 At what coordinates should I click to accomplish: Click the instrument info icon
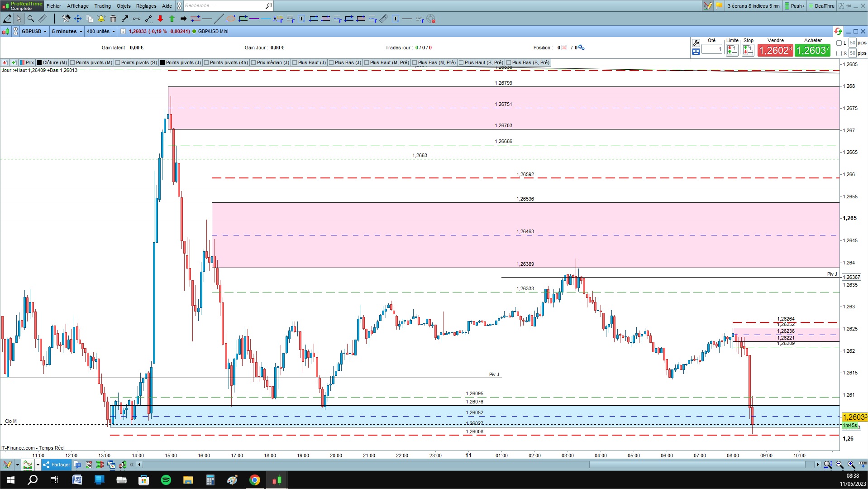point(123,31)
